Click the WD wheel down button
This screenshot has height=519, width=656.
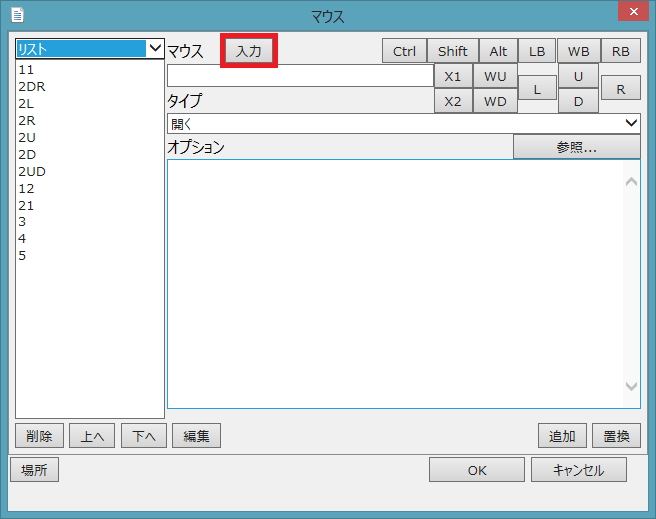[495, 101]
